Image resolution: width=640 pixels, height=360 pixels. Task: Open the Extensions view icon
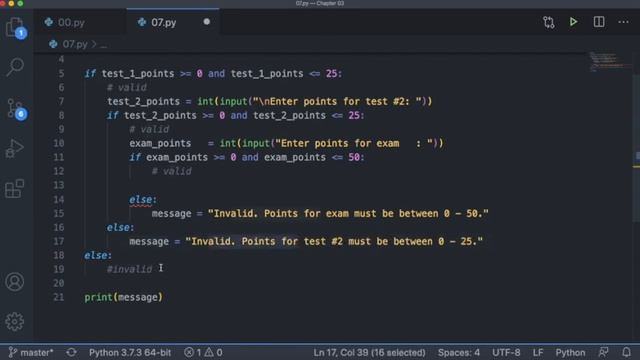[15, 188]
